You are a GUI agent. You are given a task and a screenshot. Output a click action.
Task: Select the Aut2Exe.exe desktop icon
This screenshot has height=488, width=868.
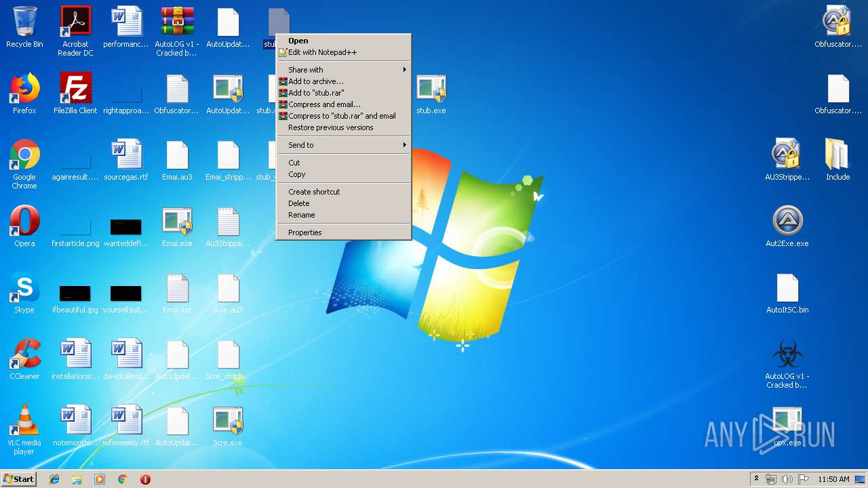point(787,226)
